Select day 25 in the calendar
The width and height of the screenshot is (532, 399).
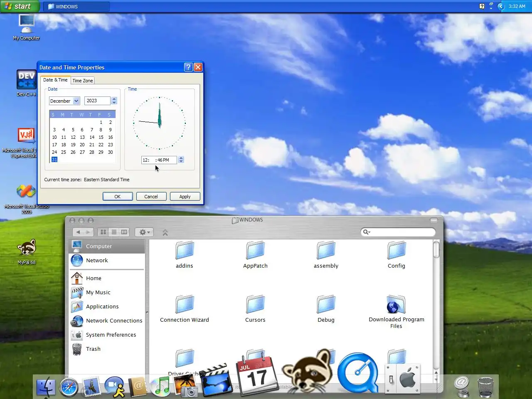pos(64,152)
